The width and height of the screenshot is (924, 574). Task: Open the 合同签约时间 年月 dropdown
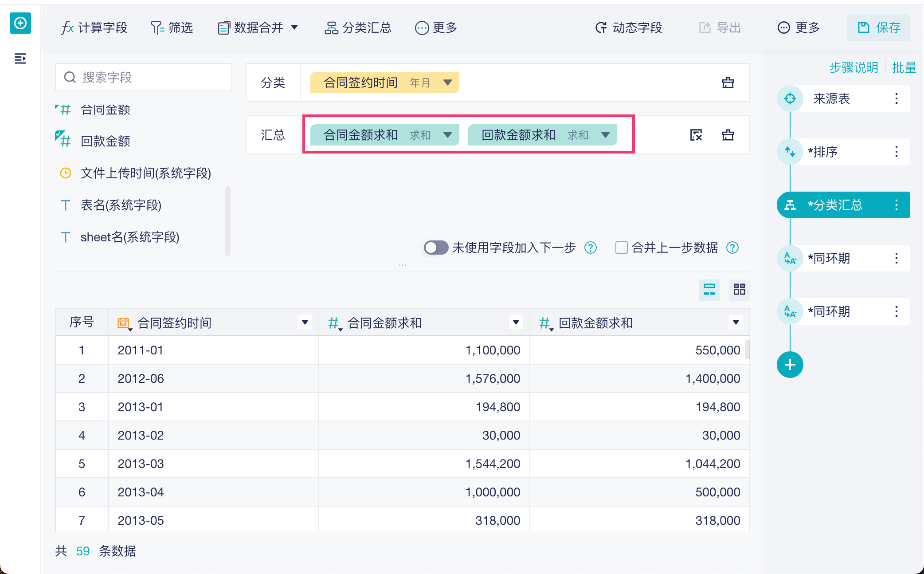pyautogui.click(x=448, y=83)
